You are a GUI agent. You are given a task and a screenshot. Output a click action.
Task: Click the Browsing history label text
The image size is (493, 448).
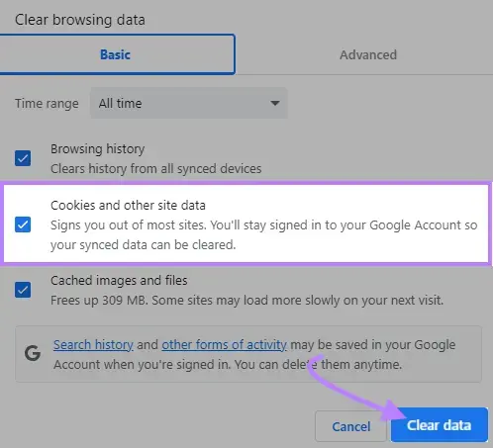[x=97, y=149]
